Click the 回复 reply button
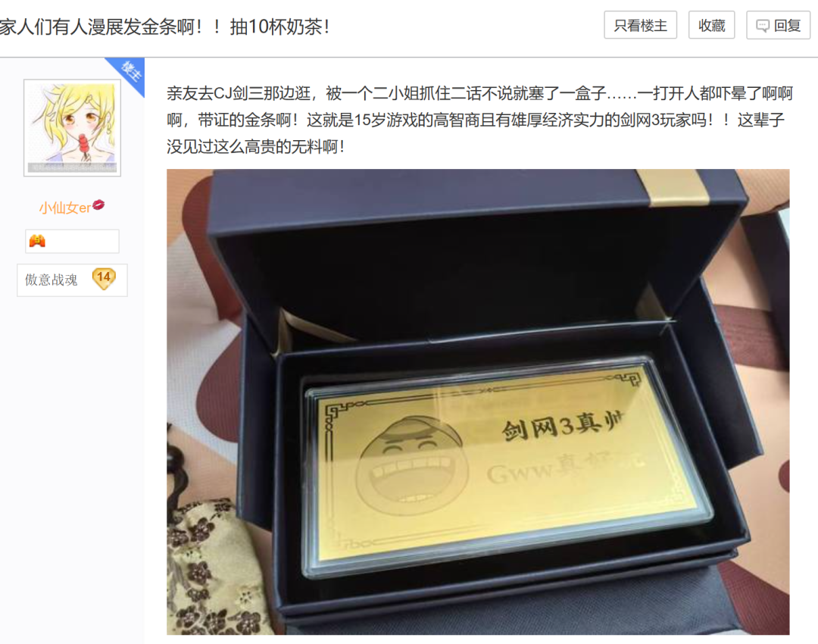Viewport: 818px width, 644px height. click(x=778, y=25)
